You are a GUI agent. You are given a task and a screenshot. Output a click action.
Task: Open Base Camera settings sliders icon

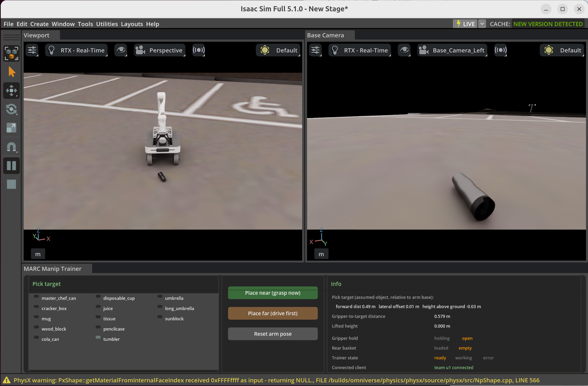click(x=315, y=50)
